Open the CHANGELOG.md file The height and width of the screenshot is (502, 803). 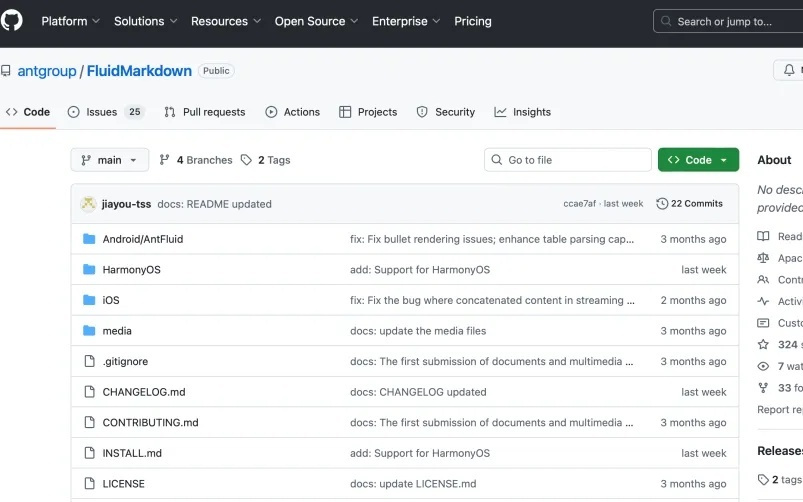(x=143, y=392)
